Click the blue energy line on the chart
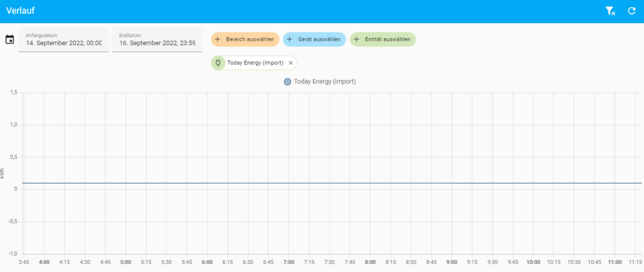 pos(332,183)
